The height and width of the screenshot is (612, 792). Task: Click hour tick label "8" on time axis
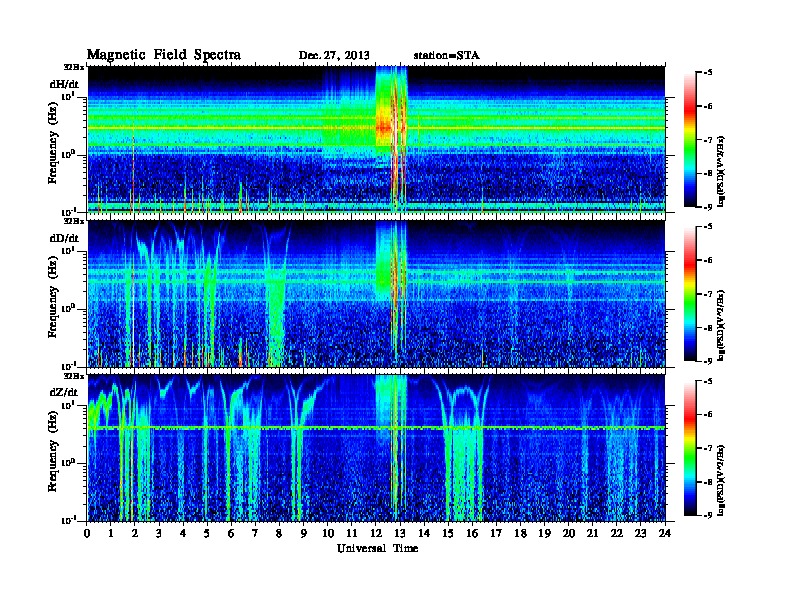tap(280, 533)
